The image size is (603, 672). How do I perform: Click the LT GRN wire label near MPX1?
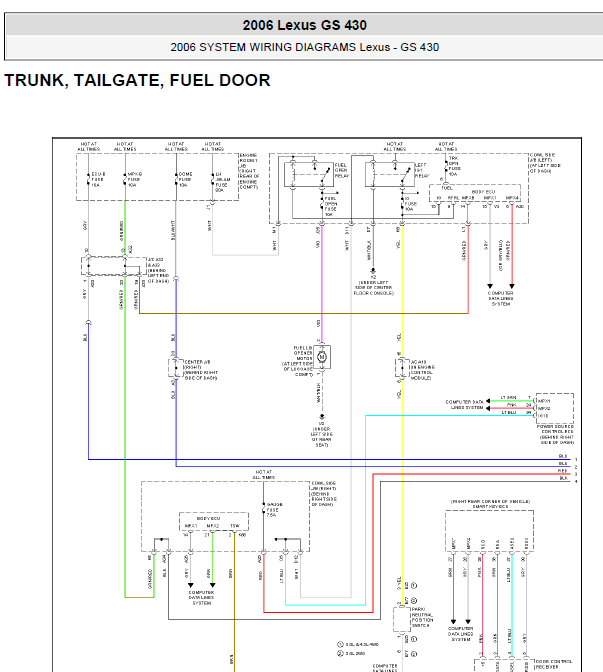pos(509,397)
